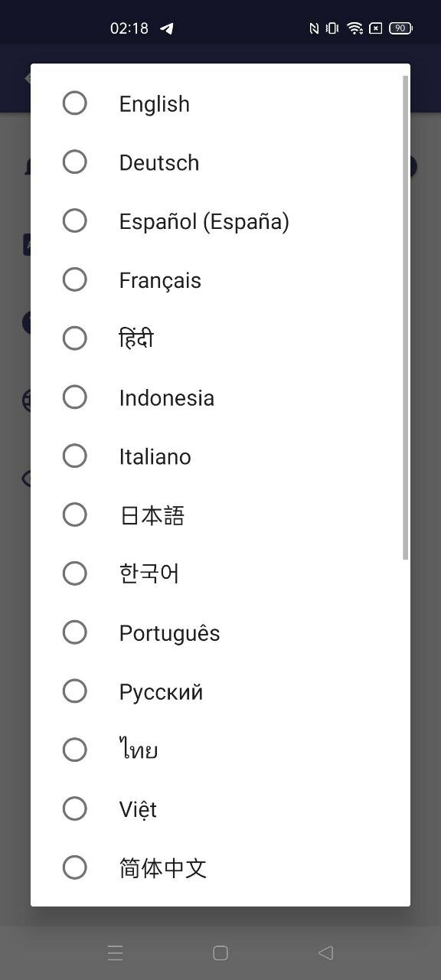This screenshot has width=441, height=980.
Task: Open recent apps via the menu icon
Action: (x=116, y=952)
